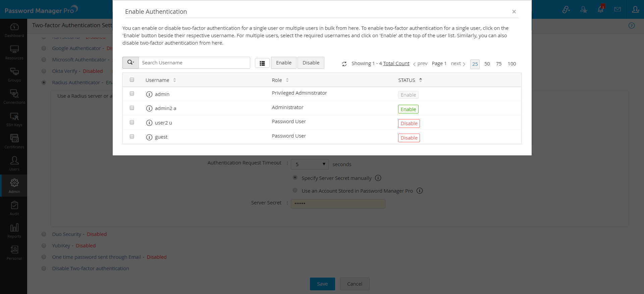Click info icon beside Specify Server Secret

(378, 178)
